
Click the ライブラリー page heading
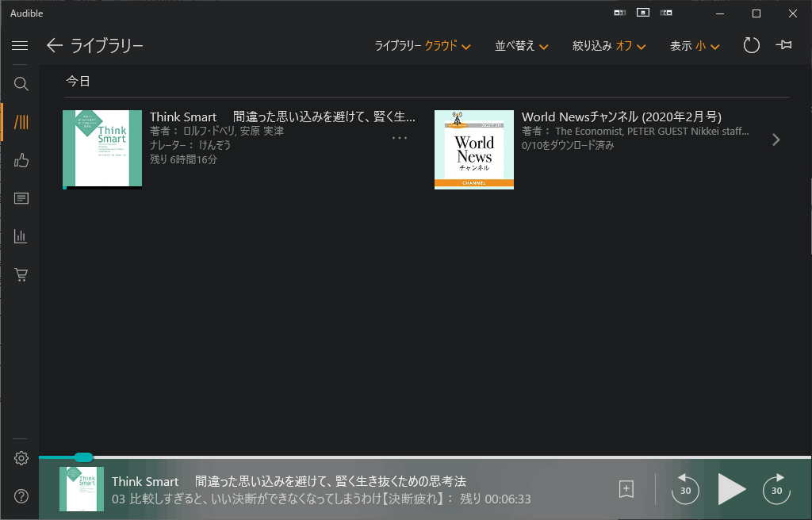pos(107,46)
